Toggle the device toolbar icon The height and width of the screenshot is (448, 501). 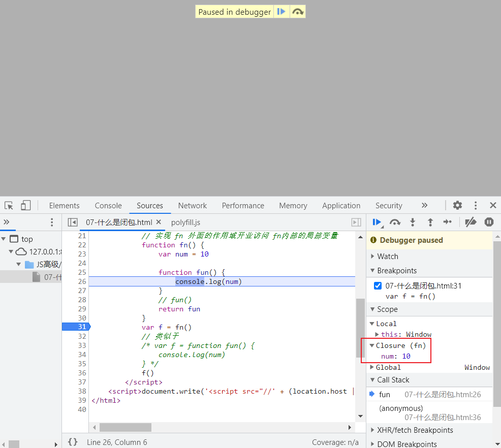tap(25, 205)
